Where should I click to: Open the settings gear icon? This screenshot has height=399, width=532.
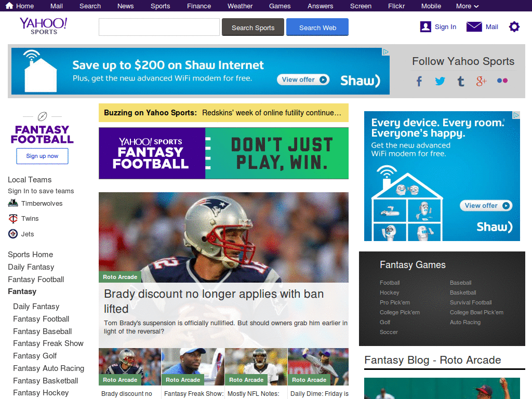pyautogui.click(x=514, y=27)
